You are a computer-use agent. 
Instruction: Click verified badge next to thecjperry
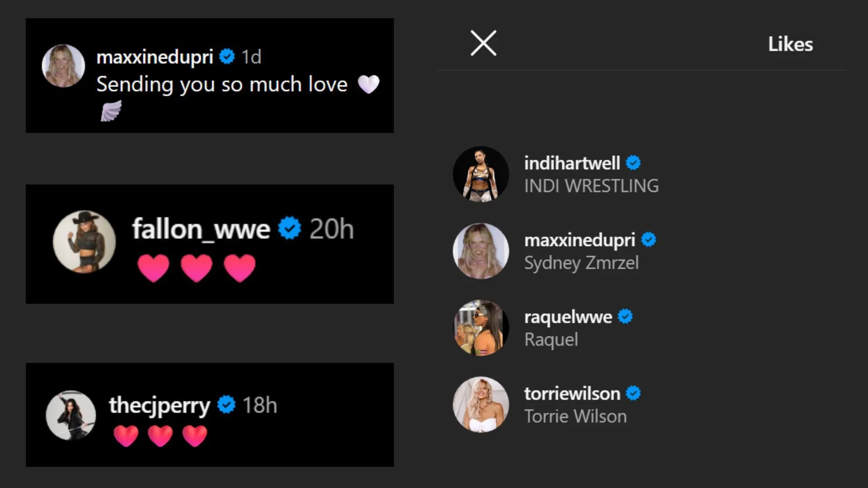pos(226,404)
